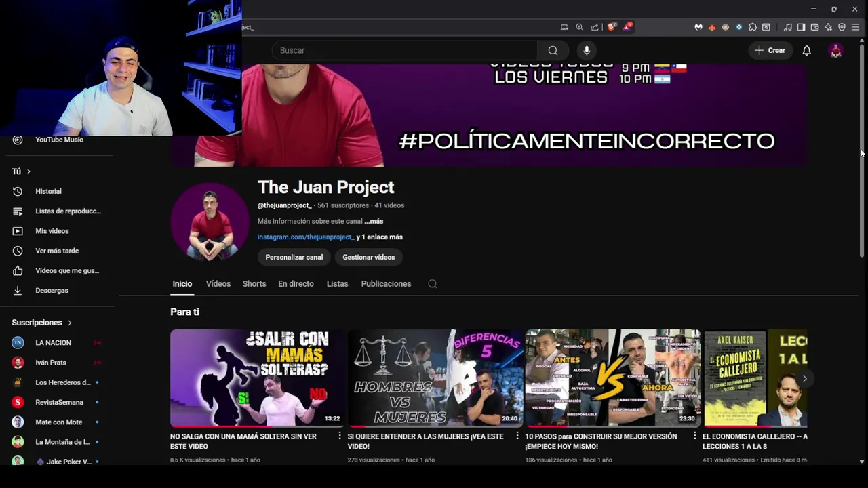The height and width of the screenshot is (488, 868).
Task: Open the music note media control icon
Action: click(x=787, y=27)
